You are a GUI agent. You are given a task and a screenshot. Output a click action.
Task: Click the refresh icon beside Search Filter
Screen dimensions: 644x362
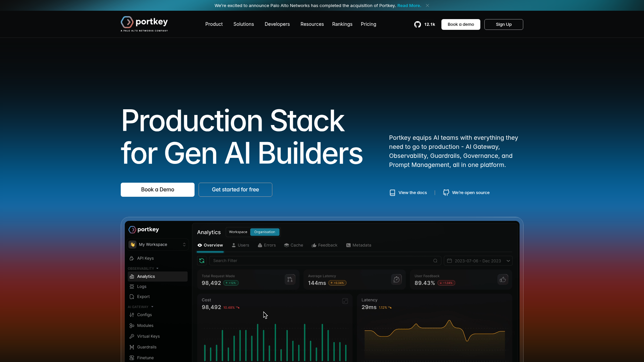coord(202,261)
